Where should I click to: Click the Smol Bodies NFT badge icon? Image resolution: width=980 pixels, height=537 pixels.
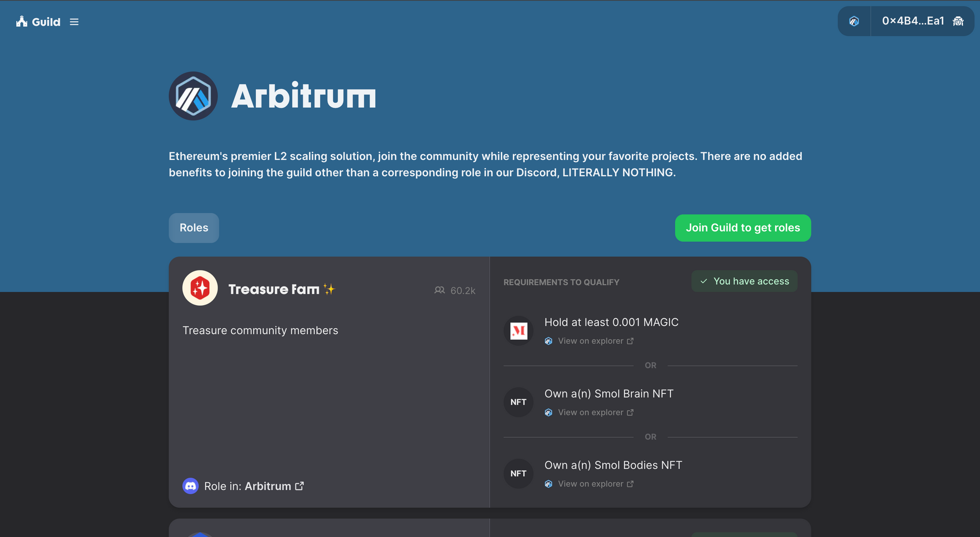click(518, 474)
